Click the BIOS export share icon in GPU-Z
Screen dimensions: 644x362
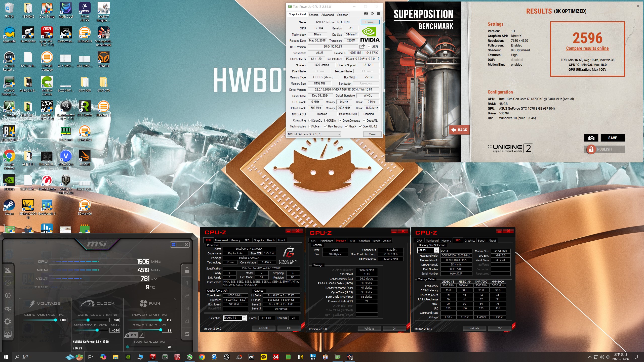coord(362,47)
